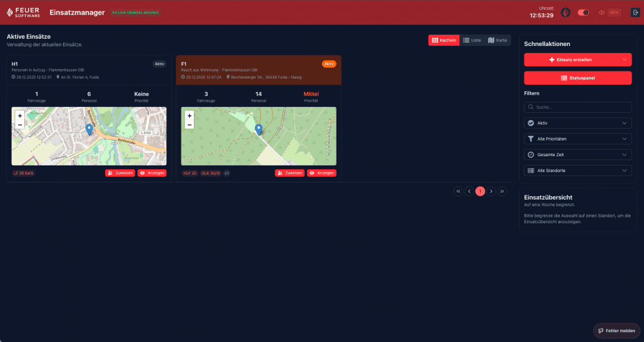
Task: Click the H1 card title
Action: click(14, 64)
